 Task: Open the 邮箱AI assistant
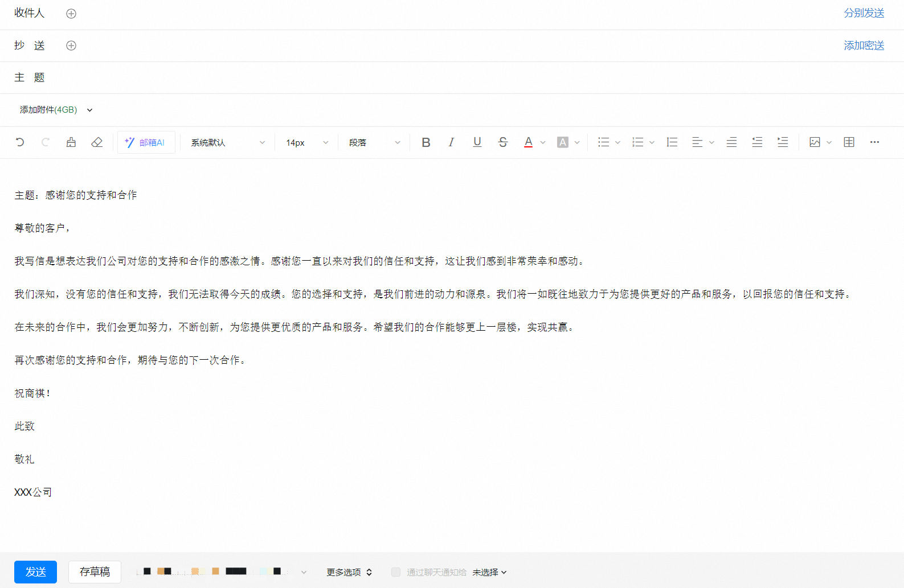tap(146, 142)
